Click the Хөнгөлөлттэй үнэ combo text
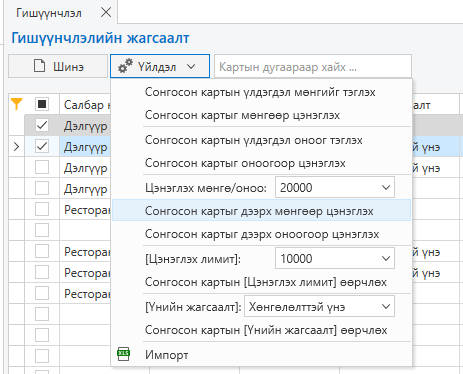The width and height of the screenshot is (463, 374). click(297, 307)
